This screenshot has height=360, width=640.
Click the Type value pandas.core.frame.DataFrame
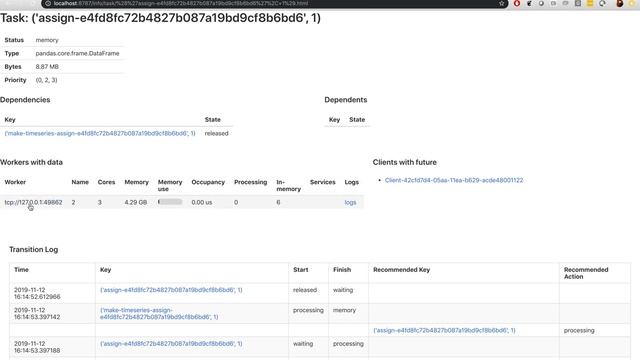coord(78,53)
